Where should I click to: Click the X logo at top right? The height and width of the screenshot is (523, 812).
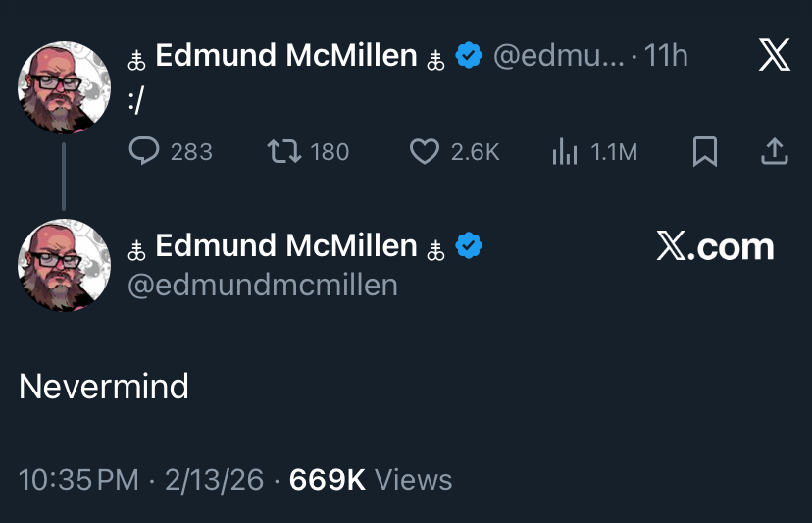774,55
